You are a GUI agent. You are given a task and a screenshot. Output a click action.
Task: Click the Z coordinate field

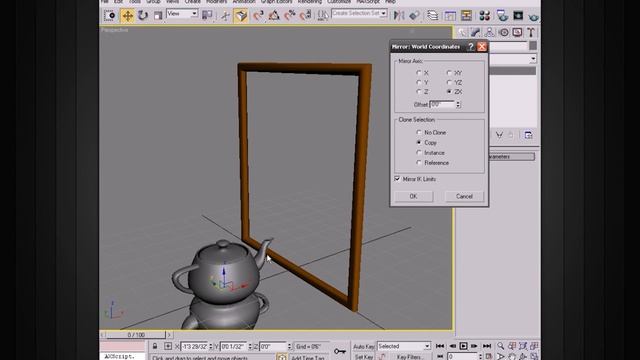coord(273,347)
